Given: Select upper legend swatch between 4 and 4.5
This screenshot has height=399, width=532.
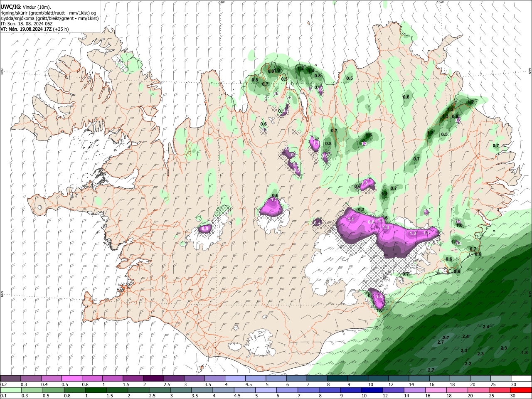Looking at the screenshot, I should [x=235, y=379].
